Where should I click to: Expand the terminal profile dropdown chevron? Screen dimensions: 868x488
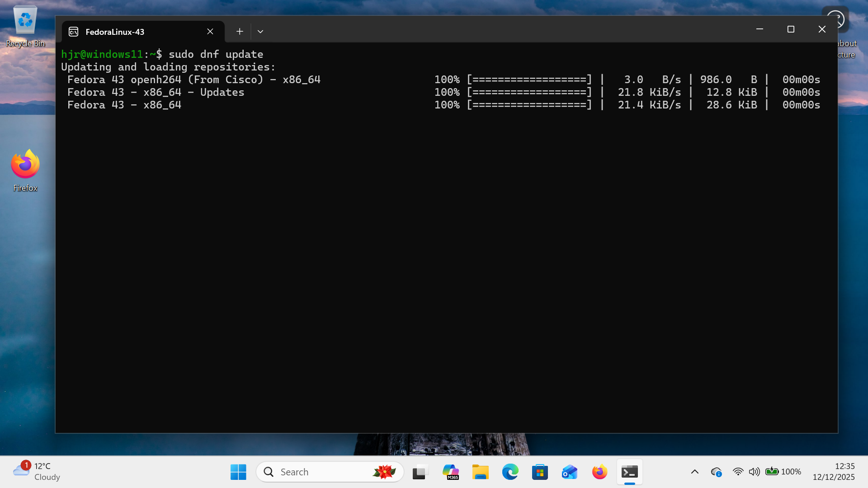coord(260,32)
